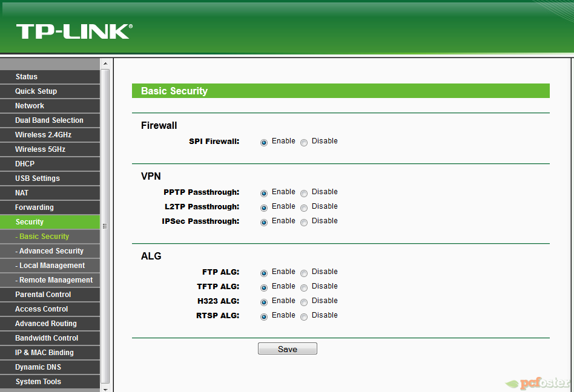Go to Quick Setup
Screen dimensions: 574x392
pyautogui.click(x=50, y=91)
